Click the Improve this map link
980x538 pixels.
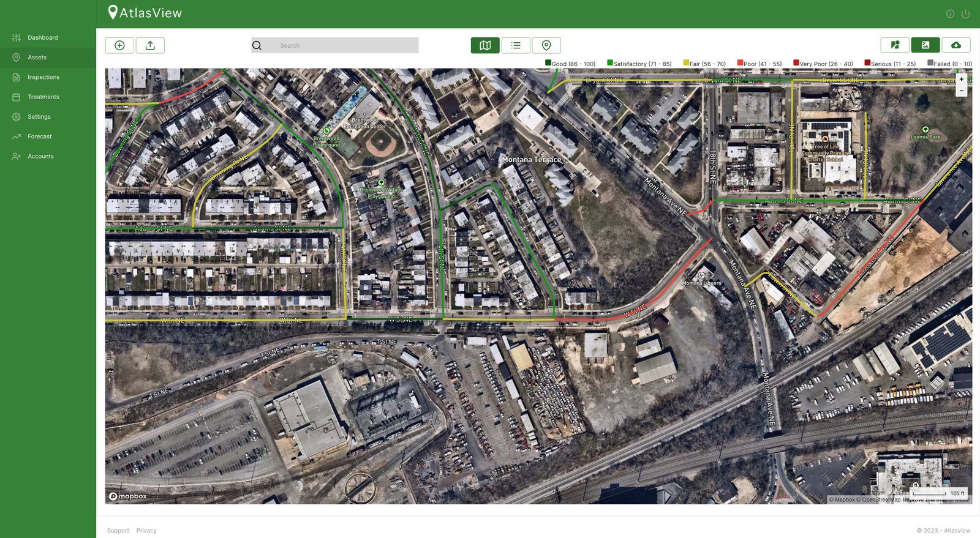pos(925,500)
